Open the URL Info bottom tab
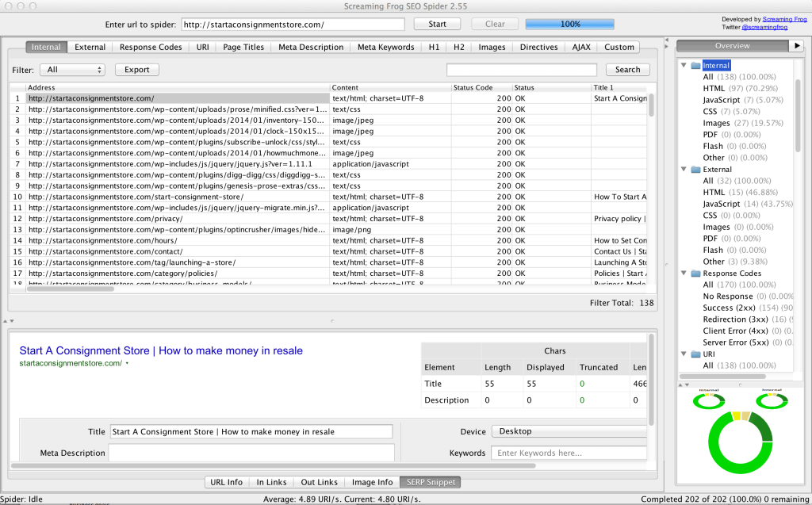812x505 pixels. pos(226,482)
